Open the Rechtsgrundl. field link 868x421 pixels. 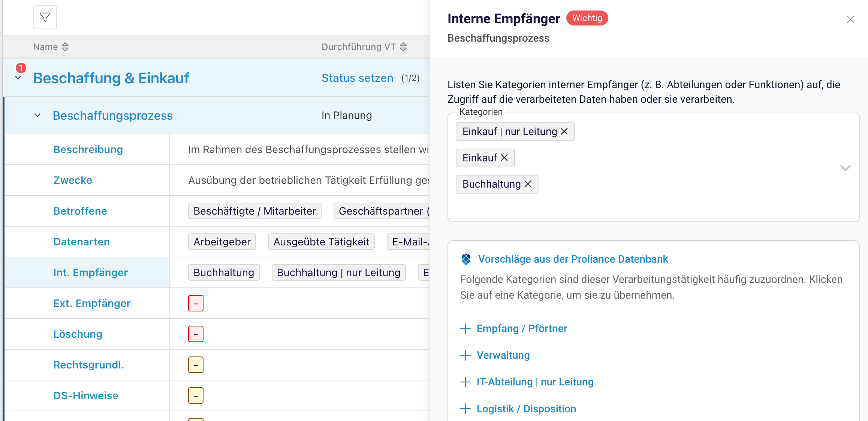88,365
